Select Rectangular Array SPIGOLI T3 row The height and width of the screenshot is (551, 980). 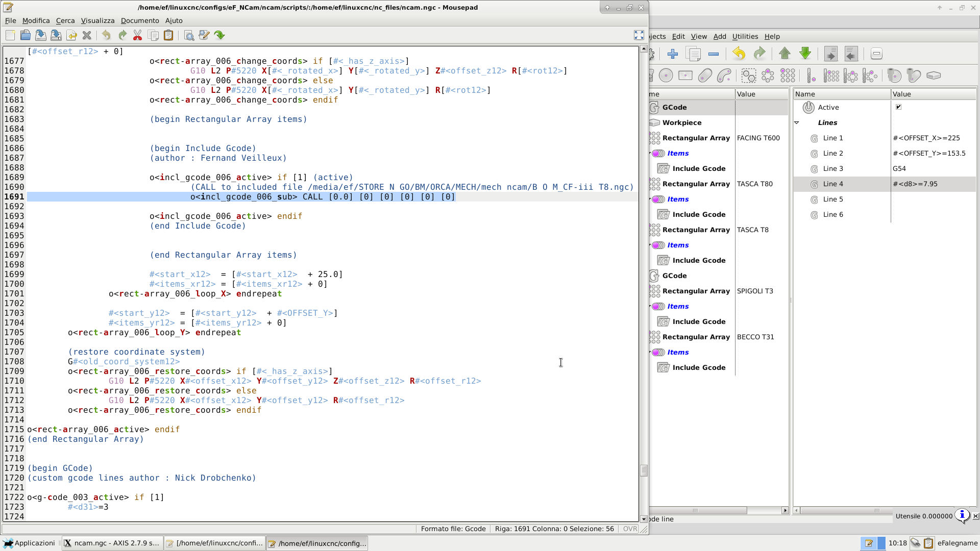[x=719, y=291]
